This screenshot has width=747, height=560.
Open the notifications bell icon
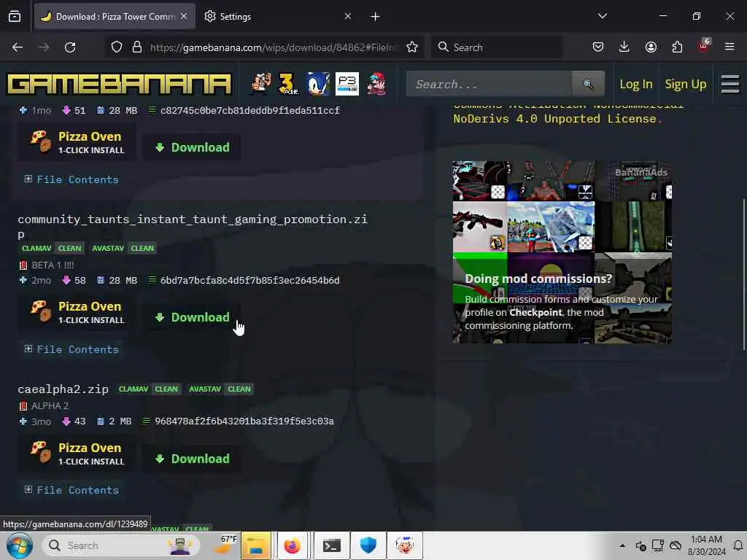pos(738,545)
